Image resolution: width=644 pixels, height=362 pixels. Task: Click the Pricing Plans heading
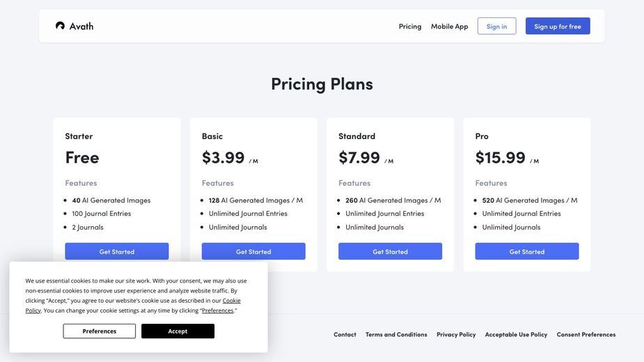[x=322, y=84]
